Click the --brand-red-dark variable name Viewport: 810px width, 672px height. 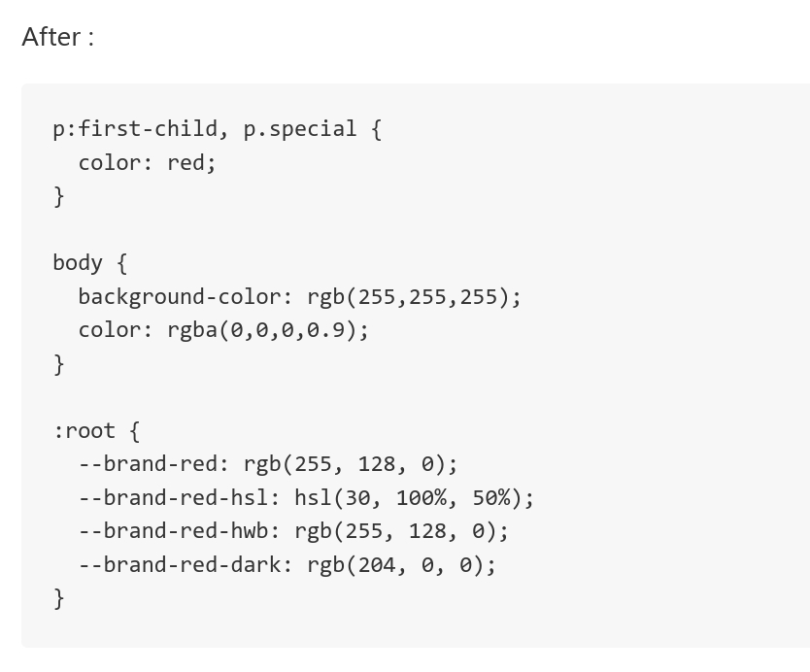180,564
